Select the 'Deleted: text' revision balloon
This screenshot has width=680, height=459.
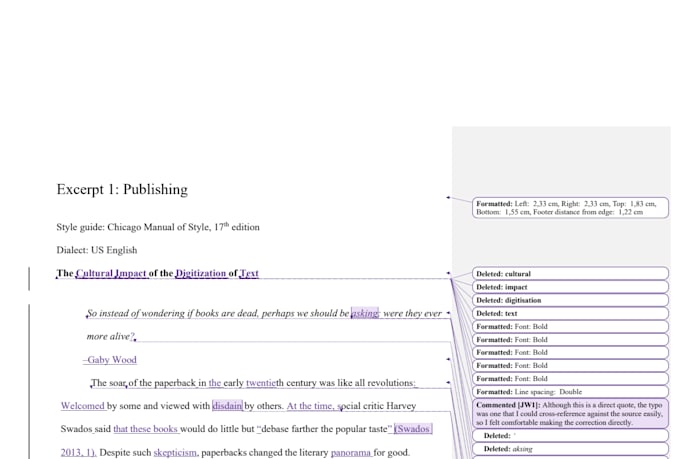(570, 313)
